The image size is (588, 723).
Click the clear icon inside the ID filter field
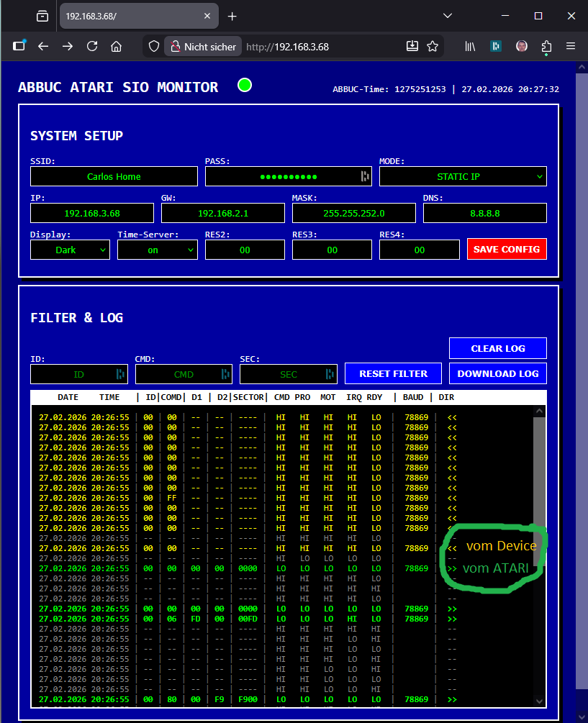(x=119, y=374)
